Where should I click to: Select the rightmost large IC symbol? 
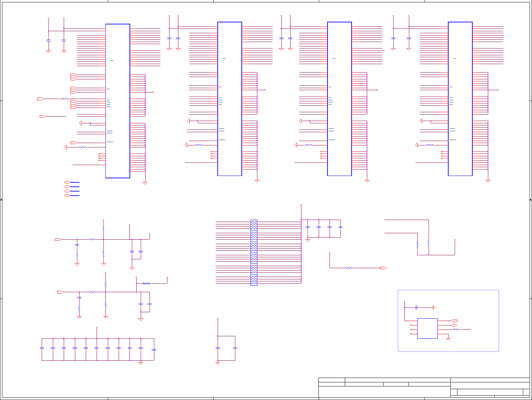460,99
